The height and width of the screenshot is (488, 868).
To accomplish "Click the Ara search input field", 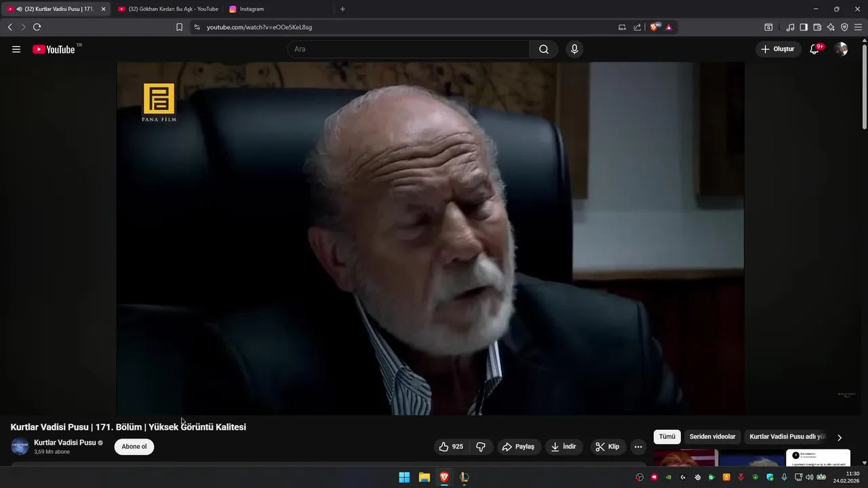I will click(408, 49).
